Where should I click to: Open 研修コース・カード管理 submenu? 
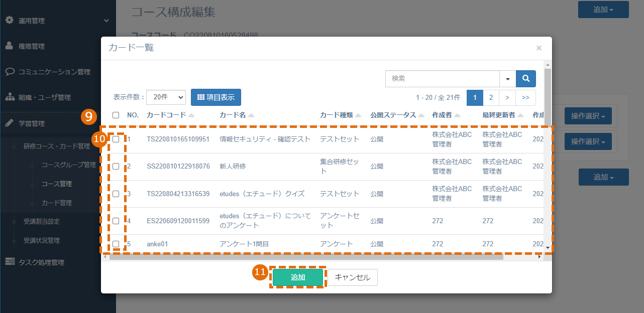tap(57, 146)
